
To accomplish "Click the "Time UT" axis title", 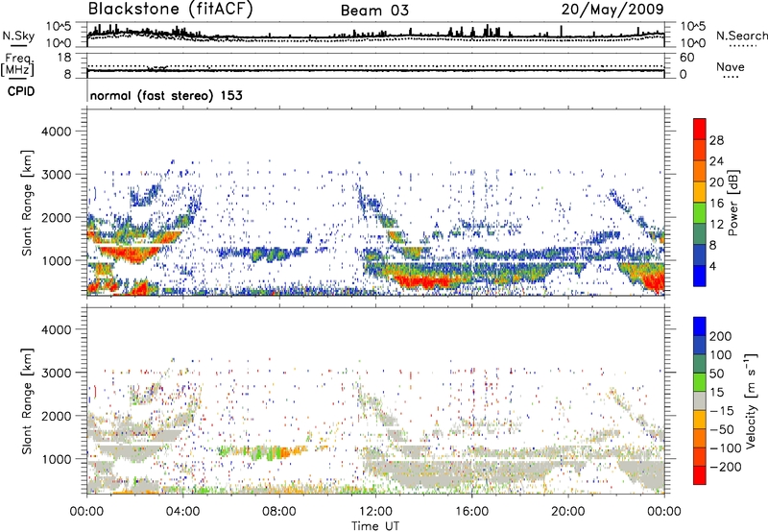I will coord(375,526).
